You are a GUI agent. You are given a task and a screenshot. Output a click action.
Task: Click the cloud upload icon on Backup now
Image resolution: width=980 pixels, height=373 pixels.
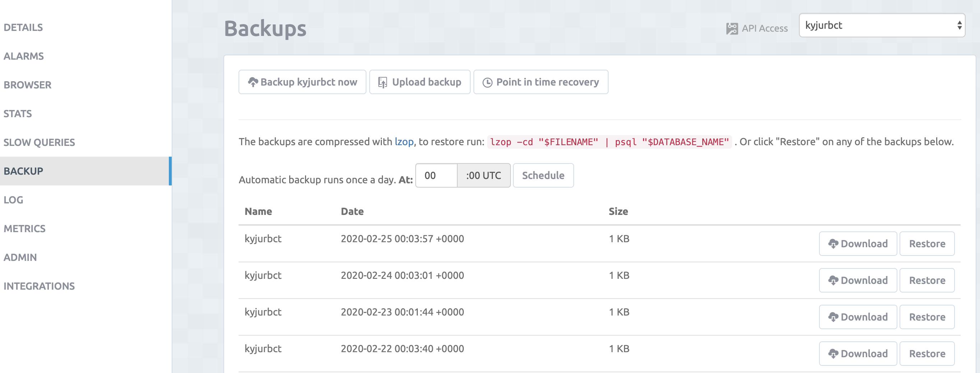click(x=253, y=82)
